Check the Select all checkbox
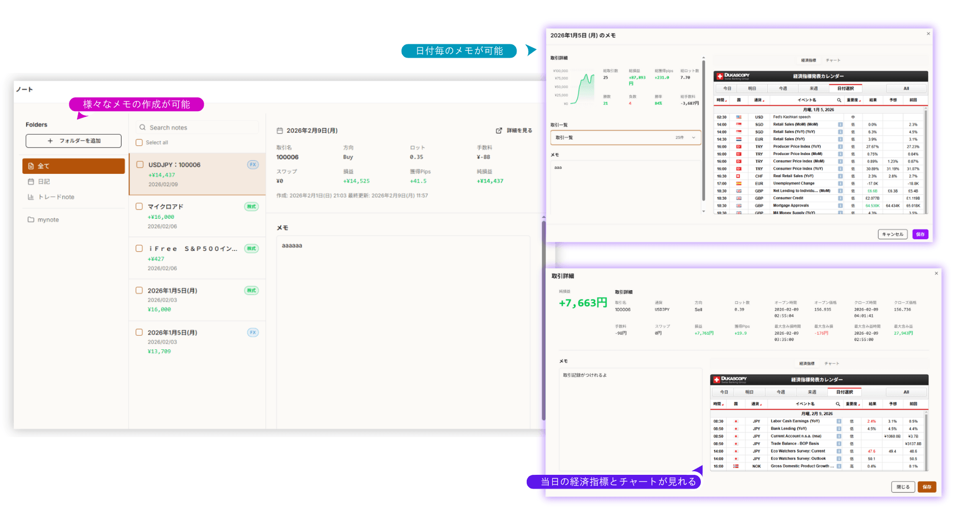The image size is (980, 510). (x=139, y=143)
